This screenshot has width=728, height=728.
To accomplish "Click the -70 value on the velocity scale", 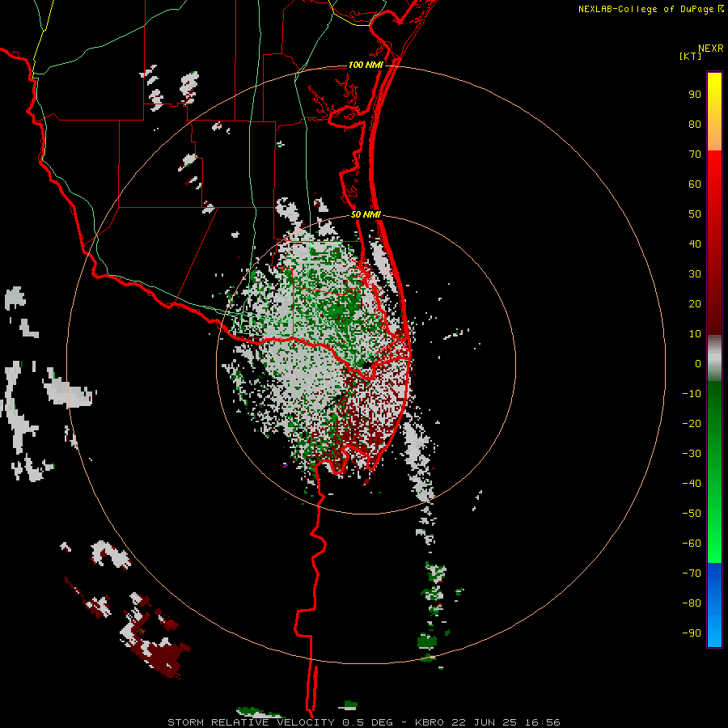I will pyautogui.click(x=692, y=574).
